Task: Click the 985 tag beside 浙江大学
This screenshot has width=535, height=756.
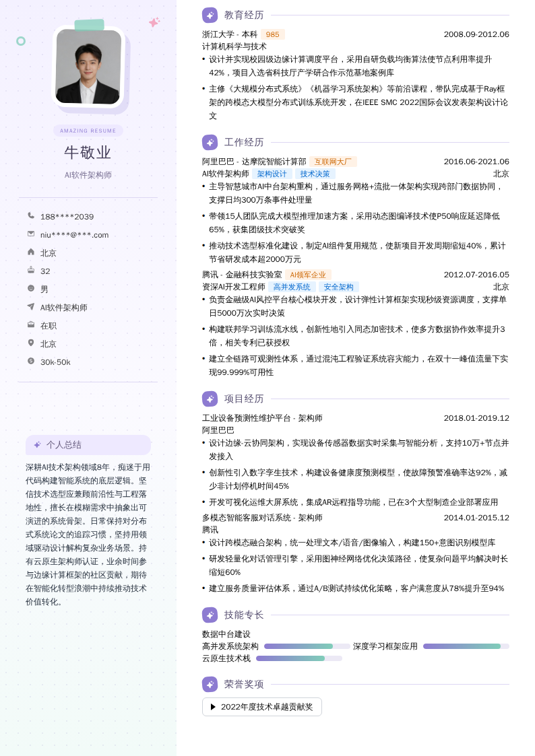Action: click(273, 35)
